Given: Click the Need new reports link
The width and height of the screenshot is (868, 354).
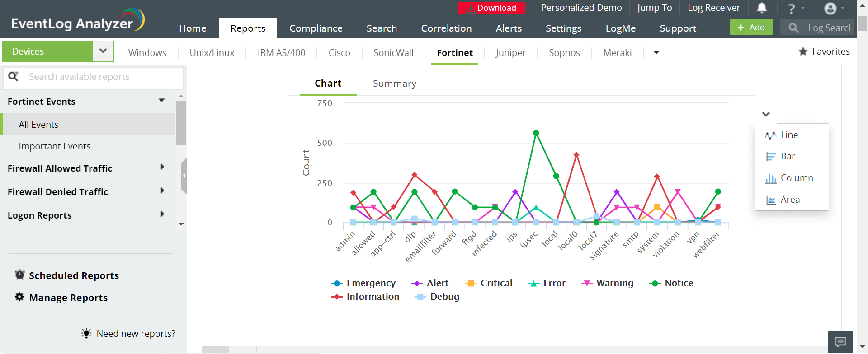Looking at the screenshot, I should 136,334.
